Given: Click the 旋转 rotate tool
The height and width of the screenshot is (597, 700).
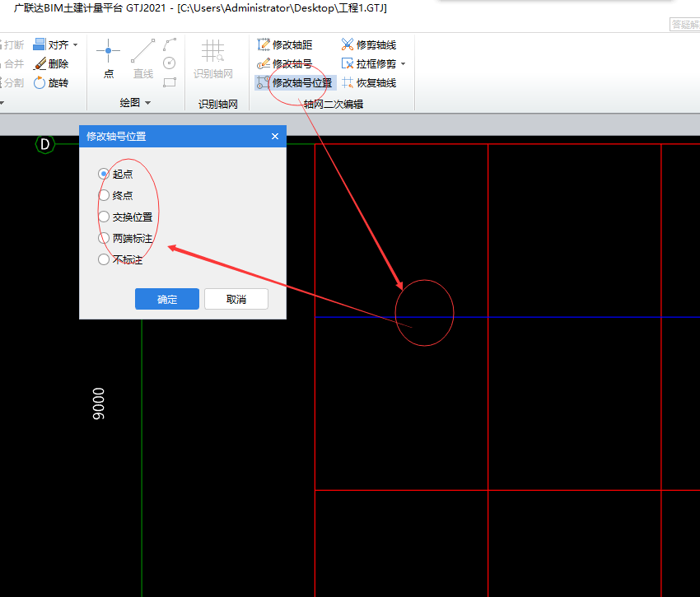Looking at the screenshot, I should [x=51, y=82].
